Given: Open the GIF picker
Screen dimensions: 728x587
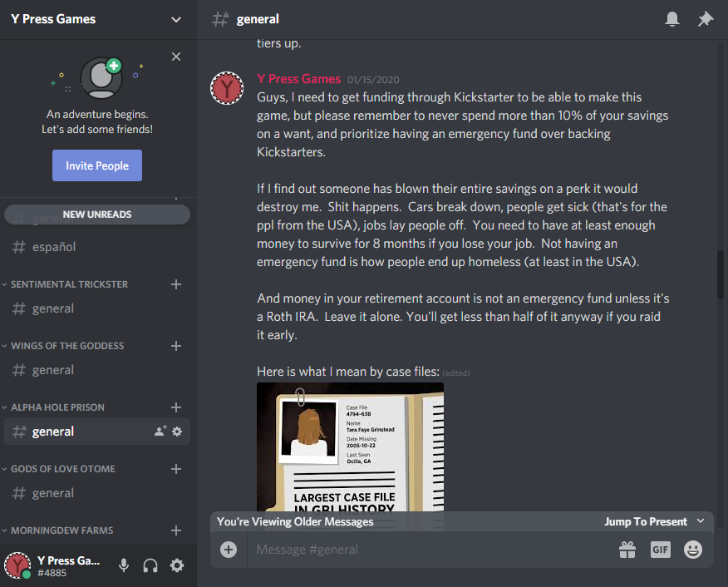Looking at the screenshot, I should (x=660, y=550).
